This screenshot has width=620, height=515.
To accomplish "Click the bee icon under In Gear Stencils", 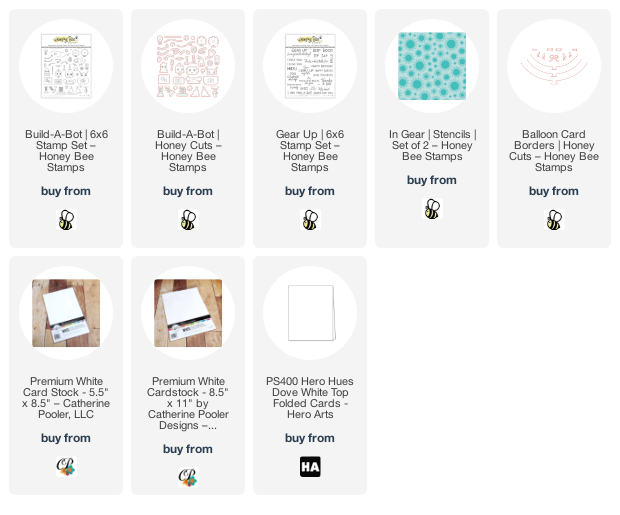I will tap(432, 209).
